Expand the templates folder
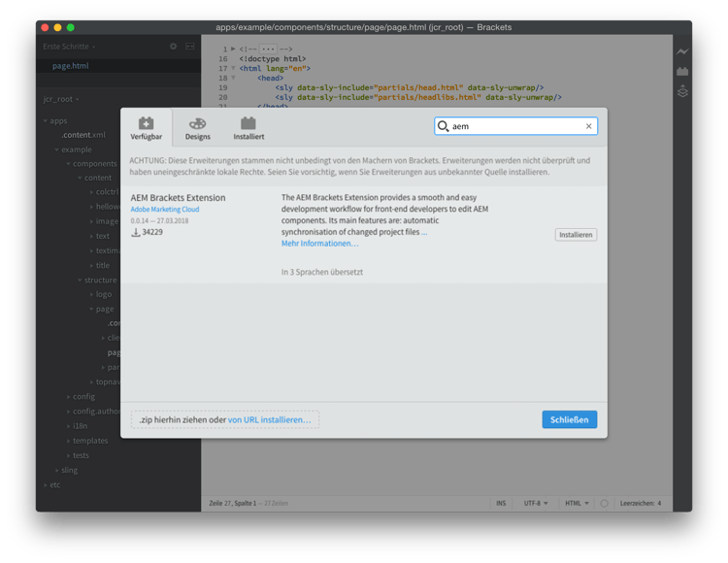Viewport: 728px width, 563px height. pos(68,441)
